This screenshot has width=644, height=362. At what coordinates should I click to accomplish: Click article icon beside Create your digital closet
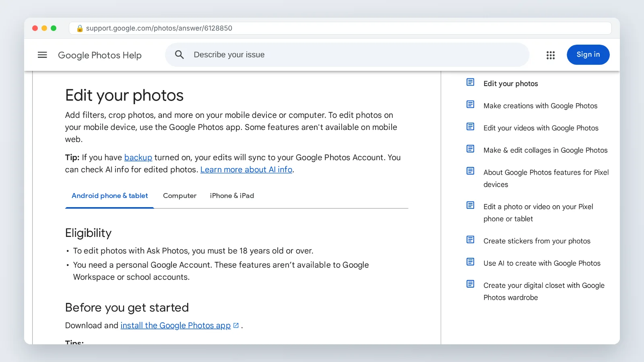click(x=470, y=284)
